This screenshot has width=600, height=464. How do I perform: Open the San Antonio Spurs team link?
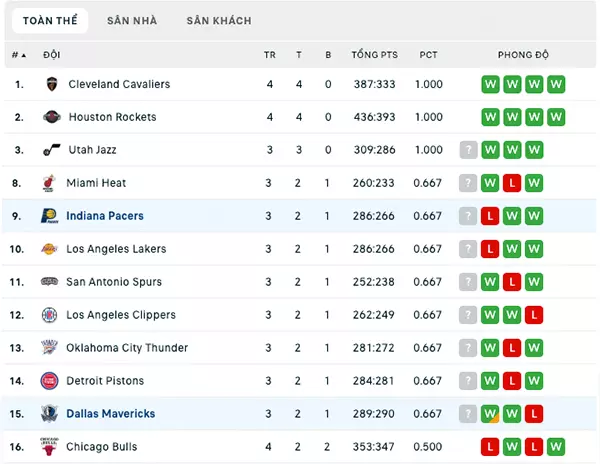(114, 282)
